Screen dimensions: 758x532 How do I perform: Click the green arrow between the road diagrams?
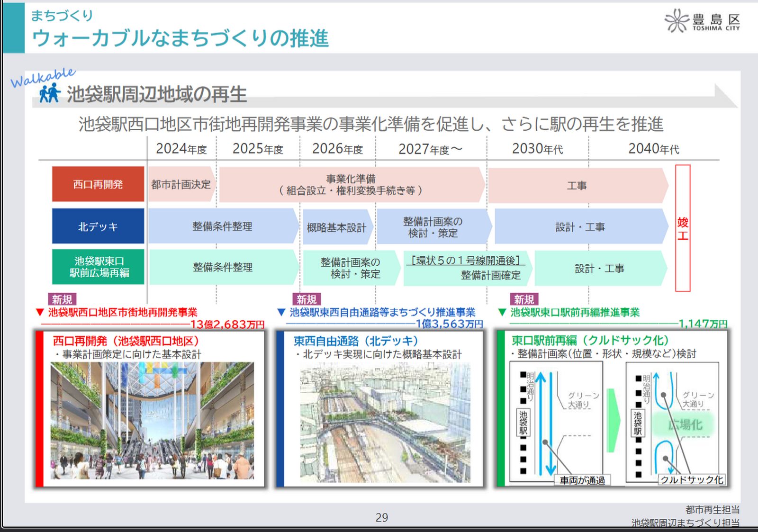click(614, 420)
